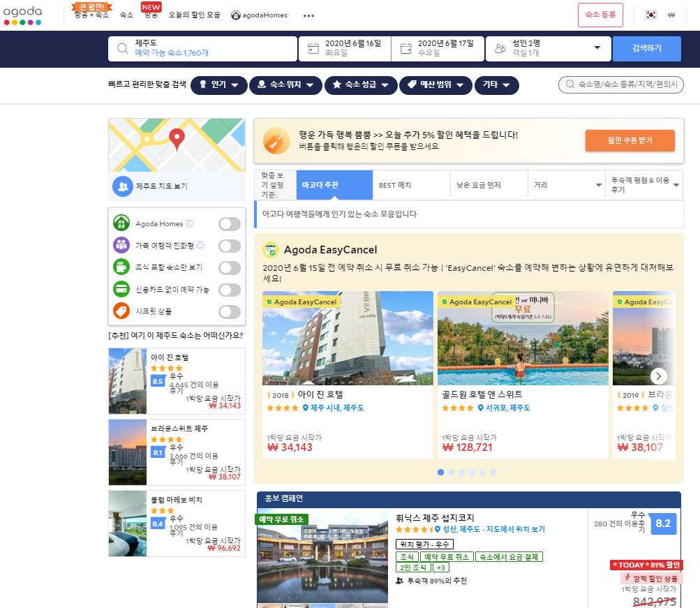The image size is (700, 608).
Task: Toggle the 시크릿 상품 switch
Action: pos(230,311)
